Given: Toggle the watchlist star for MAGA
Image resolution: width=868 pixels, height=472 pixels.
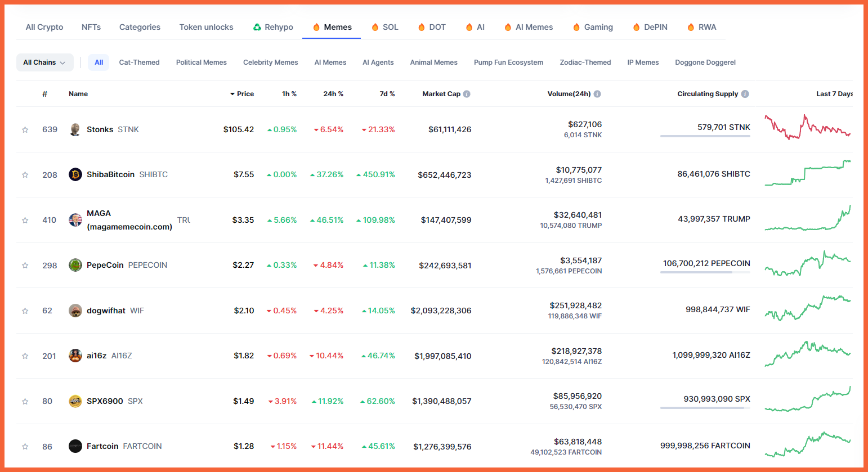Looking at the screenshot, I should (x=25, y=221).
